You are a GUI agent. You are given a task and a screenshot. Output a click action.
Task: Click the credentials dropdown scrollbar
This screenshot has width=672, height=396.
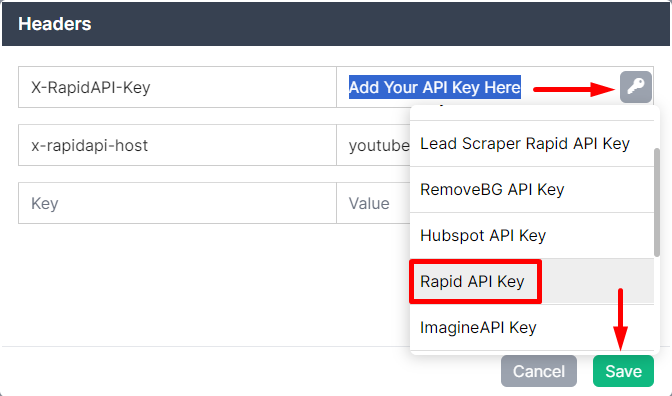657,202
